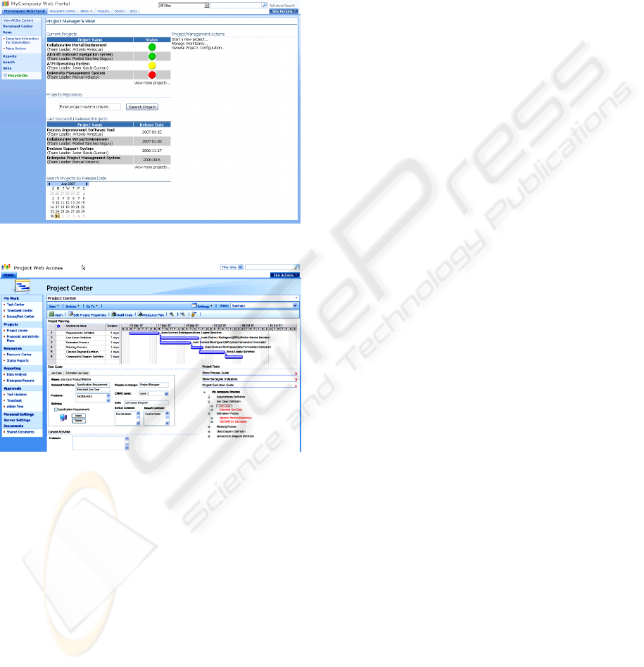Click the Edit Project Properties toolbar icon
The image size is (644, 667).
(x=70, y=315)
